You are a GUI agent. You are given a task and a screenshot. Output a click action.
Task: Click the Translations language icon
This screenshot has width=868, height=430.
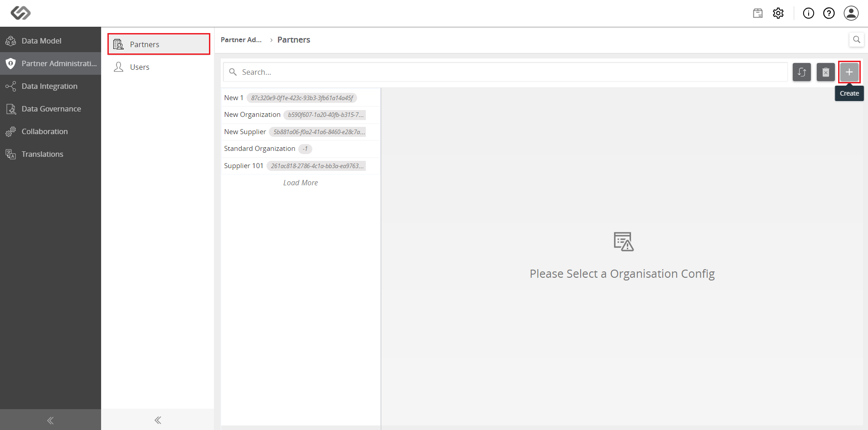pos(11,154)
